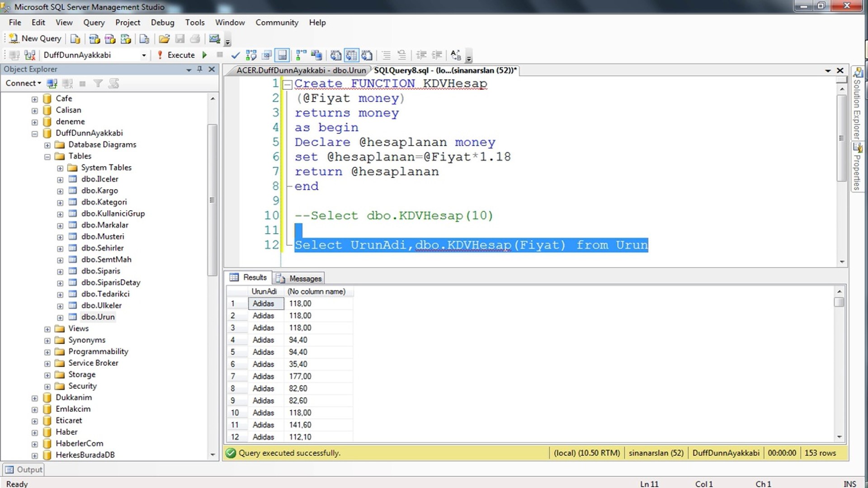Viewport: 868px width, 488px height.
Task: Click Design Query in Editor icon
Action: click(267, 55)
